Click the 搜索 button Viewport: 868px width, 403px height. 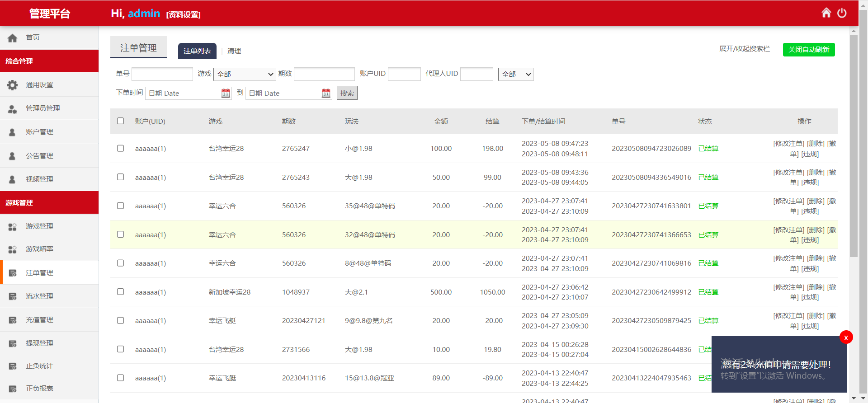coord(347,93)
